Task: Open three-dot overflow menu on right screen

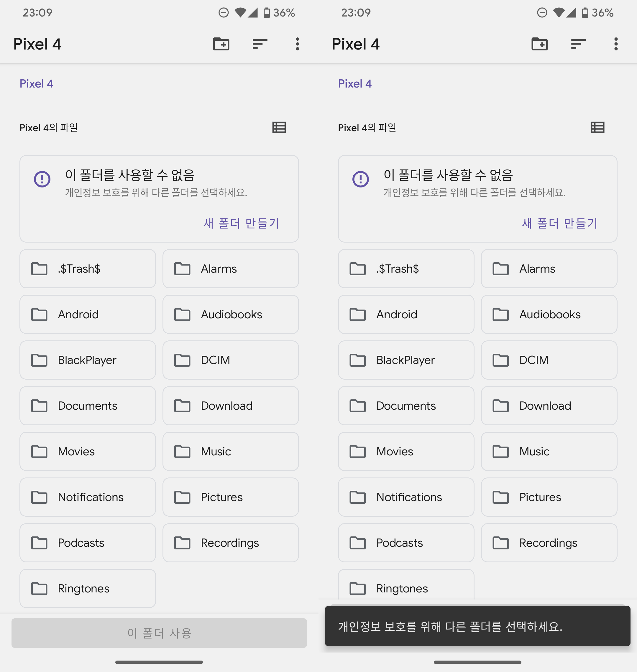Action: click(616, 44)
